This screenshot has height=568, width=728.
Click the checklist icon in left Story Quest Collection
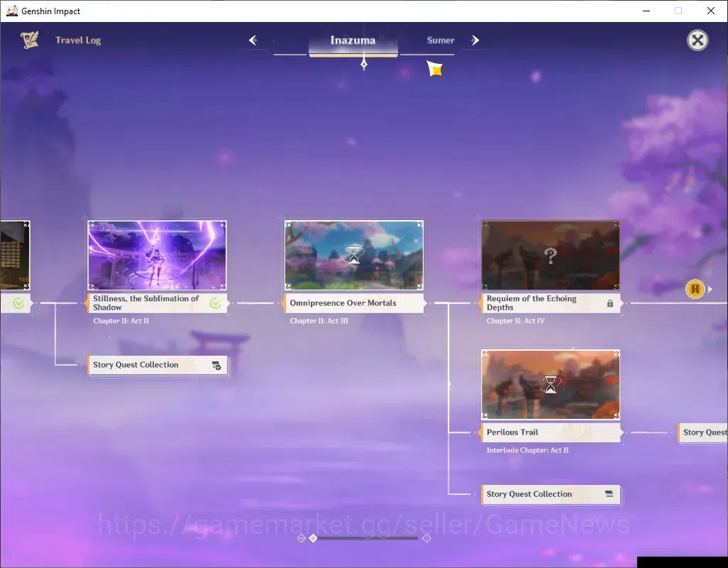(216, 366)
